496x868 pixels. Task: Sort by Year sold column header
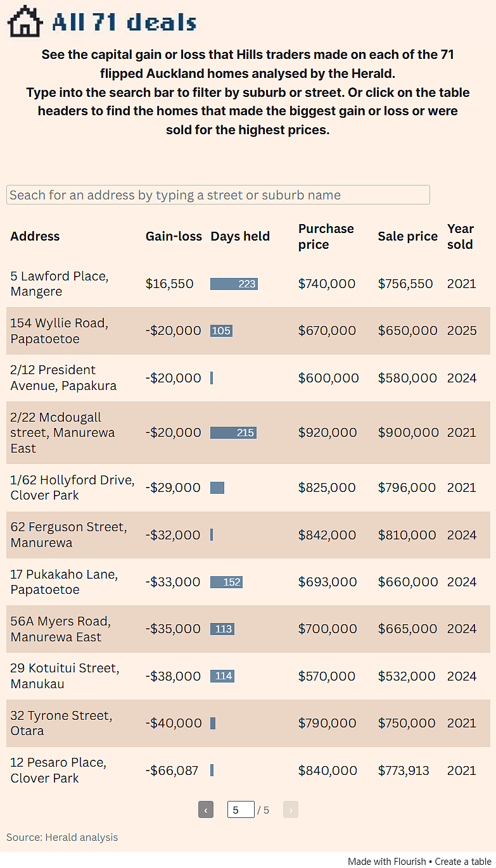click(461, 236)
